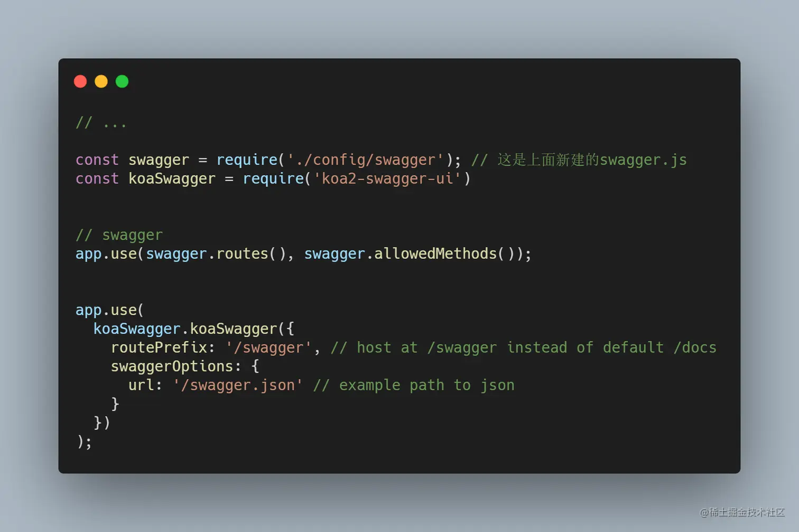Click the 'allowedMethods' method name
799x532 pixels.
click(x=435, y=254)
